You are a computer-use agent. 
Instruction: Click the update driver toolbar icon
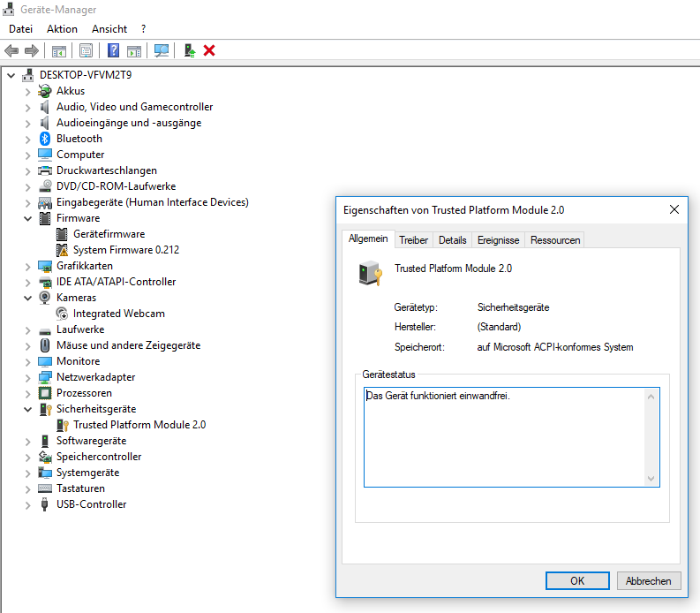tap(190, 51)
